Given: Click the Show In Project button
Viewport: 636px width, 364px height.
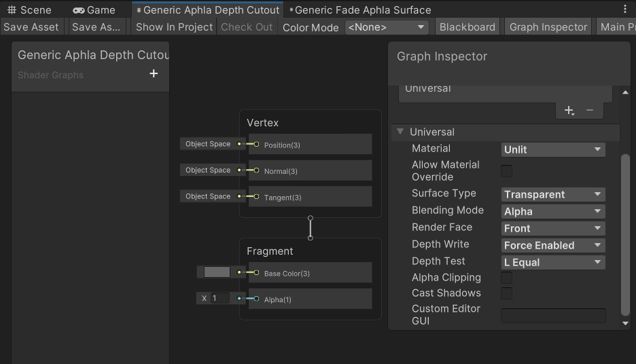Looking at the screenshot, I should [x=174, y=27].
